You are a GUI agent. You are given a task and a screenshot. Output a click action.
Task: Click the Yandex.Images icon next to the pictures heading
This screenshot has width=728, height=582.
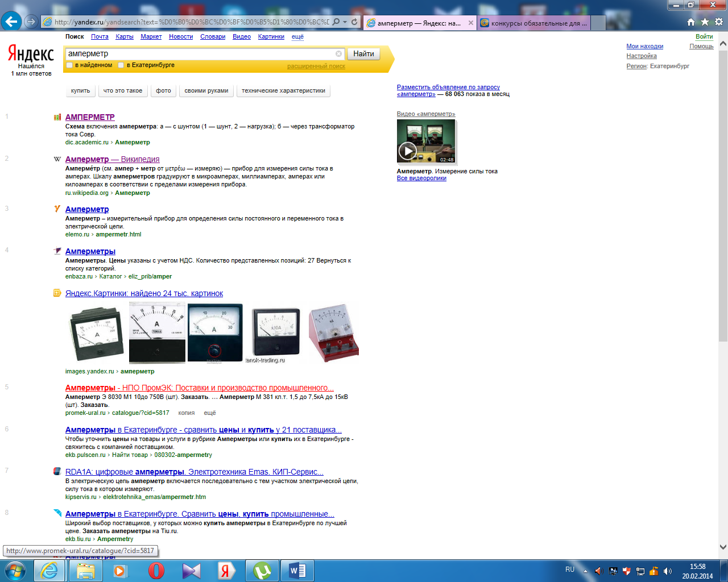coord(57,293)
